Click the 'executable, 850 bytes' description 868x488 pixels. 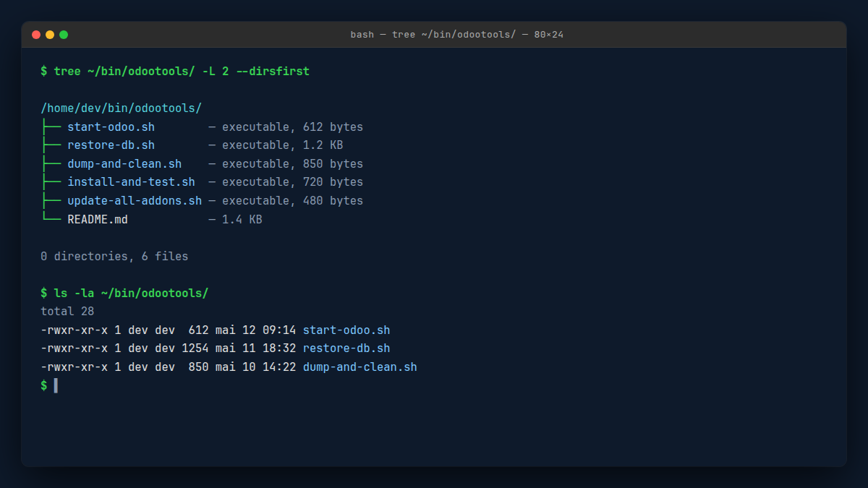pos(292,164)
